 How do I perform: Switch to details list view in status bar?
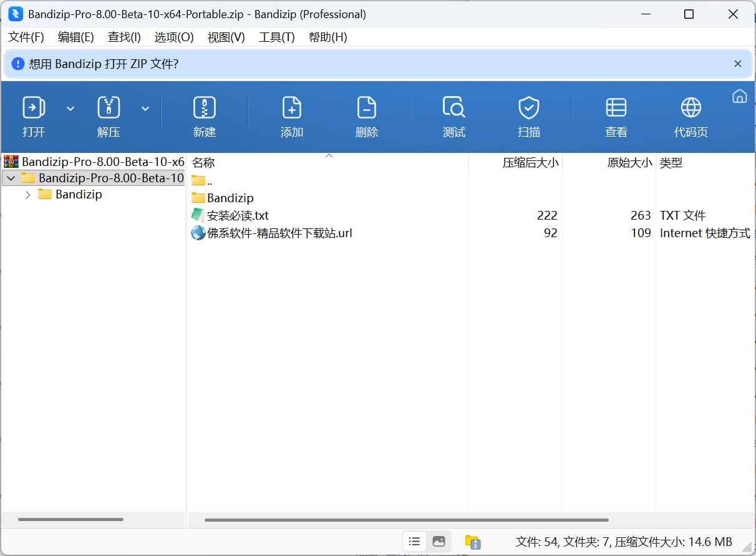point(414,542)
